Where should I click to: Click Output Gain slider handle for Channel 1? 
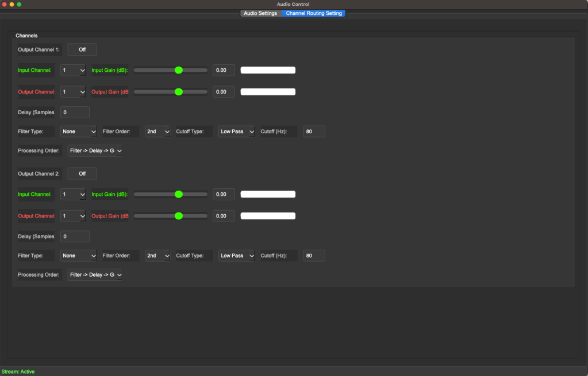point(178,92)
